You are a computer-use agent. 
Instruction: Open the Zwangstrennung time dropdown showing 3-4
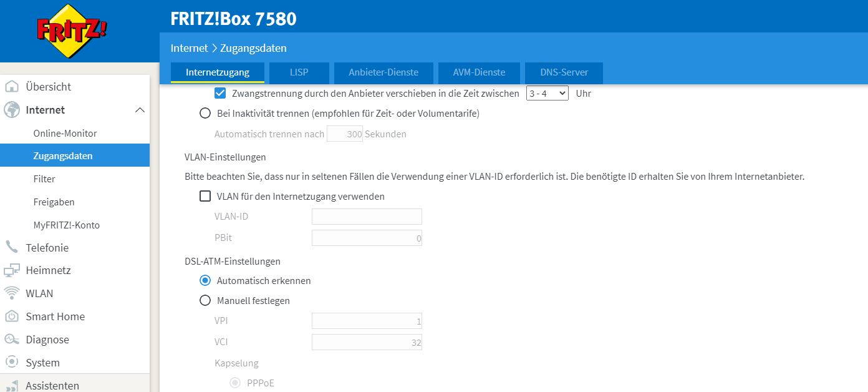click(x=547, y=92)
